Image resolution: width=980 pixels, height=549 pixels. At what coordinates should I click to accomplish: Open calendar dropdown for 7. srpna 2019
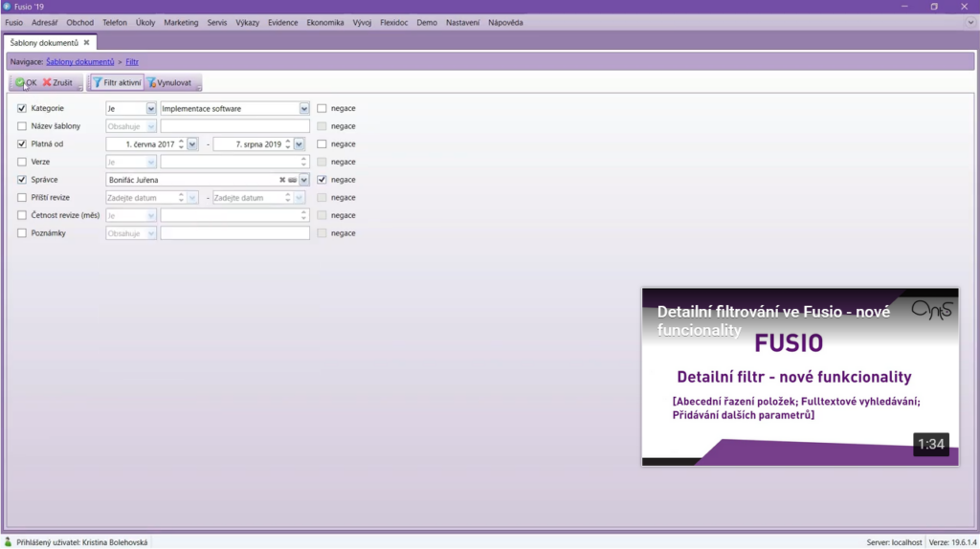coord(300,144)
